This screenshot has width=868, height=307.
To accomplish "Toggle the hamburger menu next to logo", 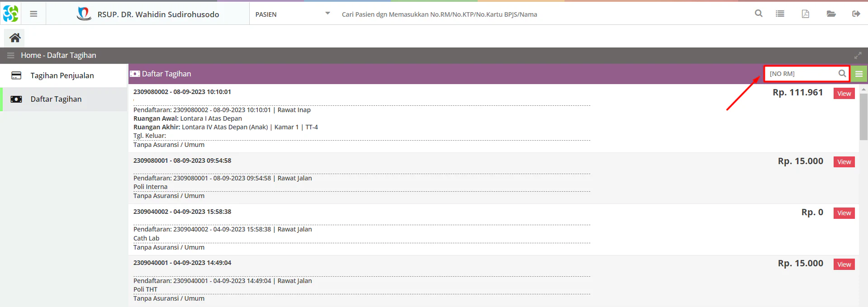I will 33,14.
